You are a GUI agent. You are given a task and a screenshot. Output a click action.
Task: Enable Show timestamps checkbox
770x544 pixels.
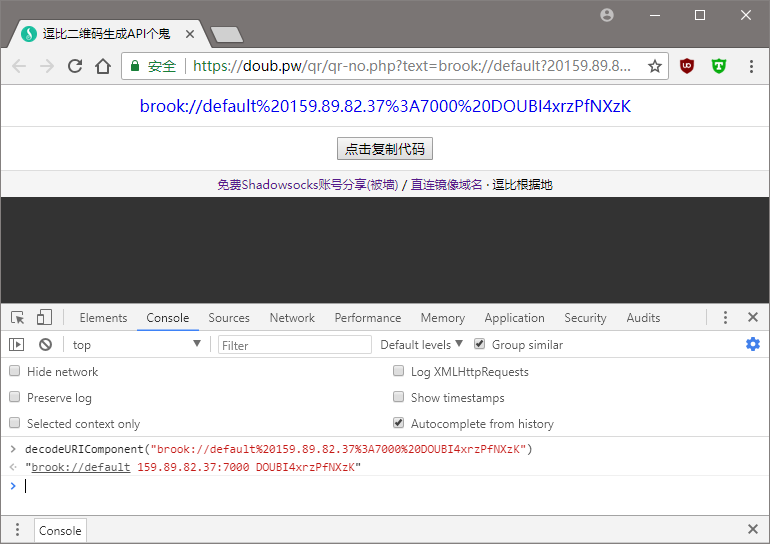click(x=399, y=397)
